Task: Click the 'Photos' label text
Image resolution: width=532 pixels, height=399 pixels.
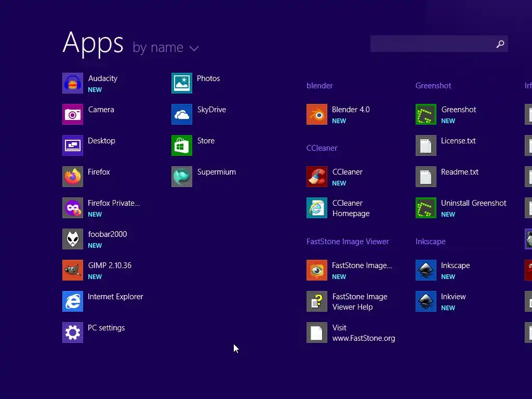Action: pyautogui.click(x=208, y=78)
